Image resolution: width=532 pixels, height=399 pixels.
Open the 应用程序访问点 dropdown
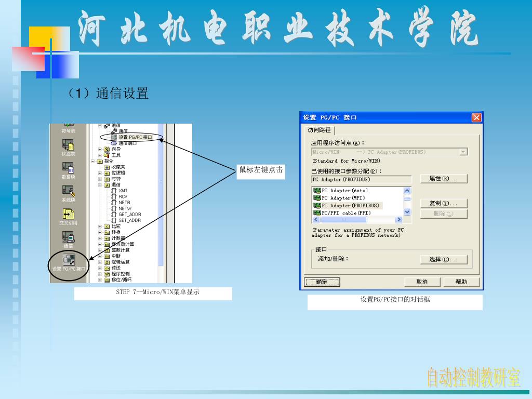(x=463, y=152)
